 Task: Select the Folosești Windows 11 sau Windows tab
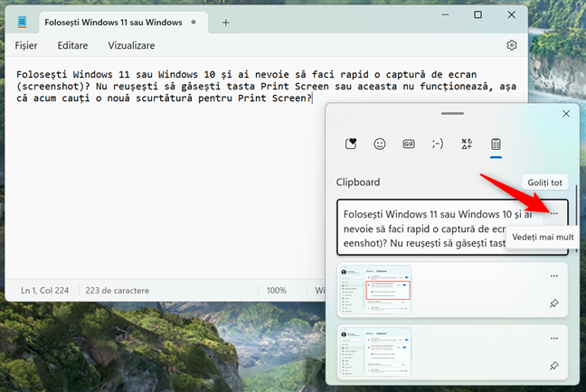pyautogui.click(x=124, y=23)
